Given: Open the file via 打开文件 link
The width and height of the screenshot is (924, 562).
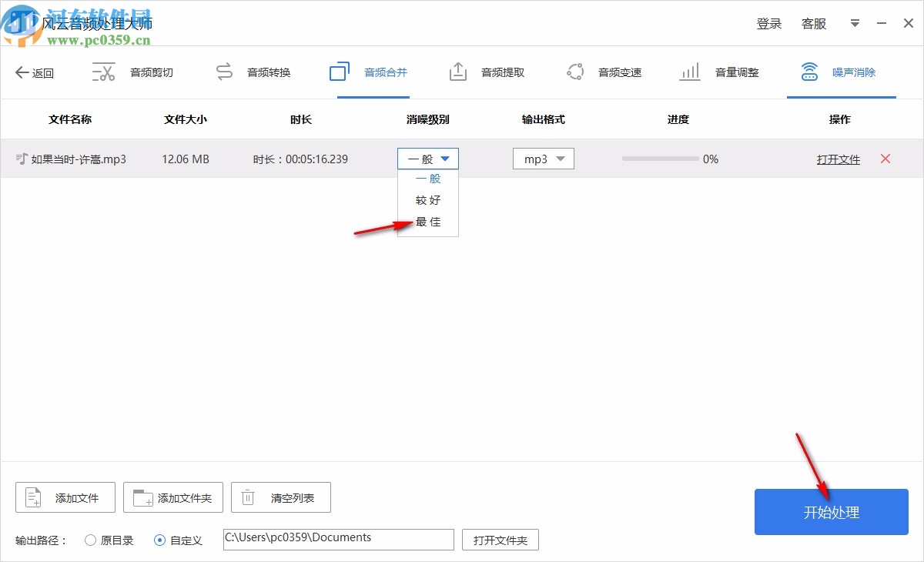Looking at the screenshot, I should 838,159.
